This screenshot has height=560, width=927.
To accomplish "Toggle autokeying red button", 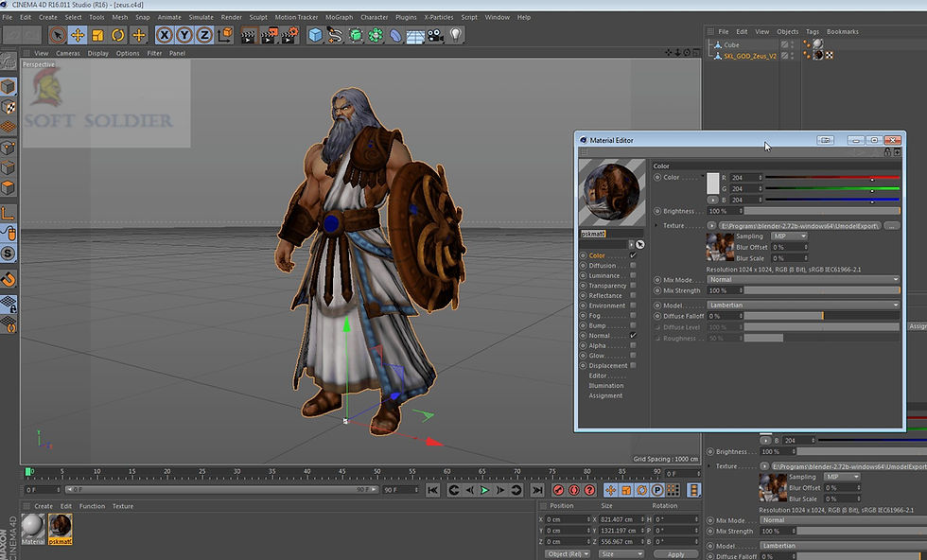I will (573, 490).
